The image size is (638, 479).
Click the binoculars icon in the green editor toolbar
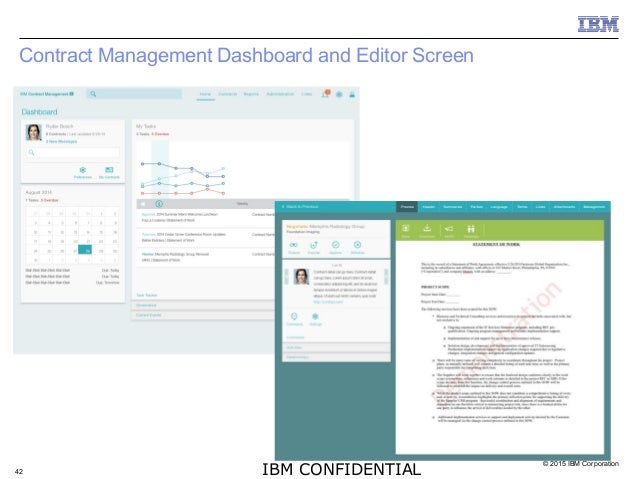coord(471,229)
